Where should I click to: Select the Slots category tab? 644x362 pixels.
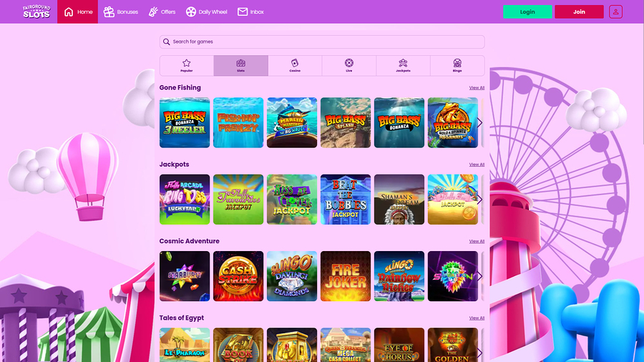(x=240, y=66)
